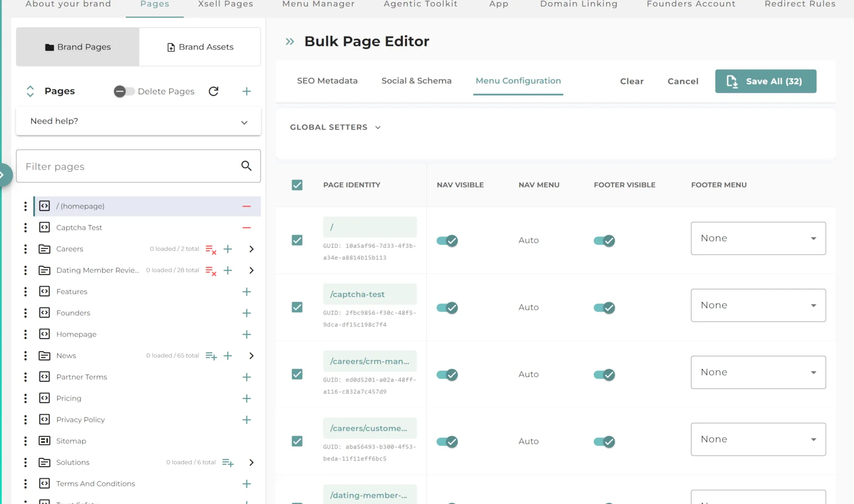The image size is (854, 504).
Task: Go to the Domain Linking tab
Action: [x=579, y=4]
